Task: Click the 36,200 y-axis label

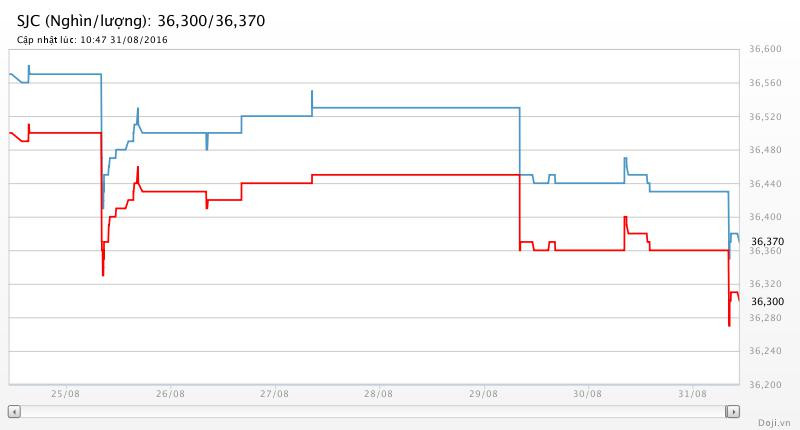Action: click(765, 384)
